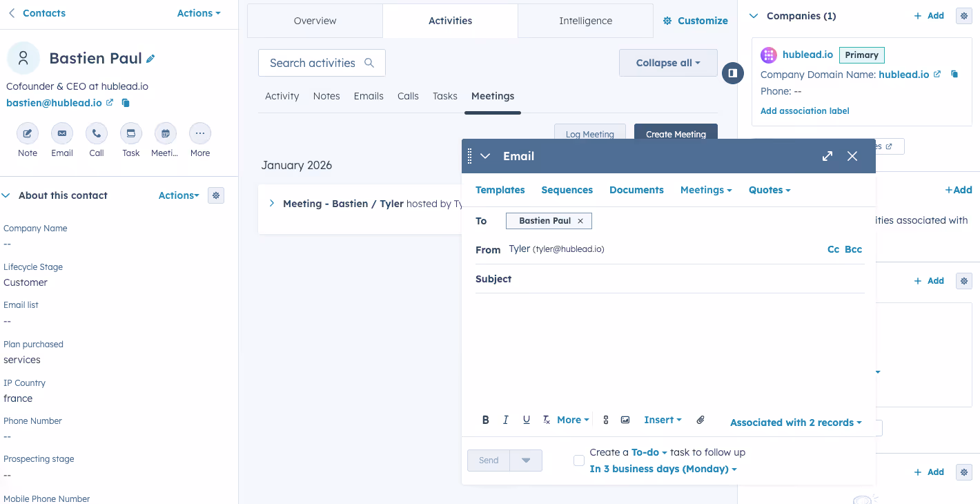Open external link icon next to contact email

pyautogui.click(x=110, y=102)
